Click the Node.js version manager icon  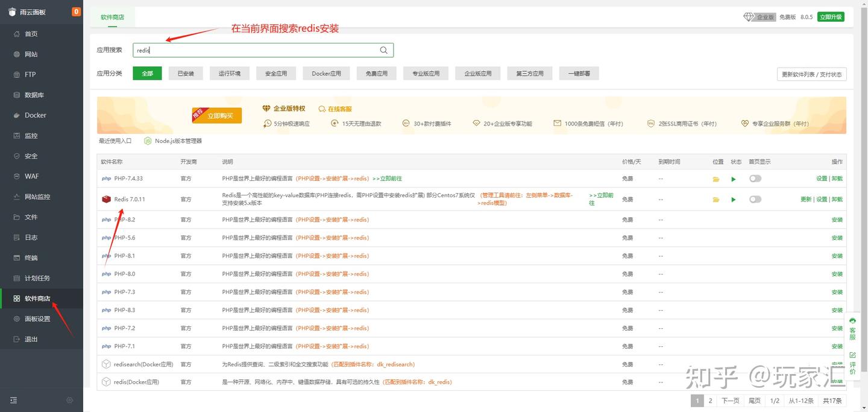[148, 141]
